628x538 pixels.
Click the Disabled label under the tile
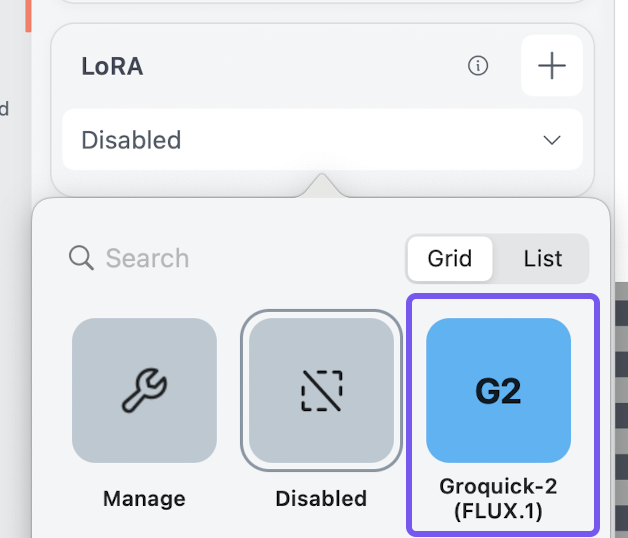point(321,498)
